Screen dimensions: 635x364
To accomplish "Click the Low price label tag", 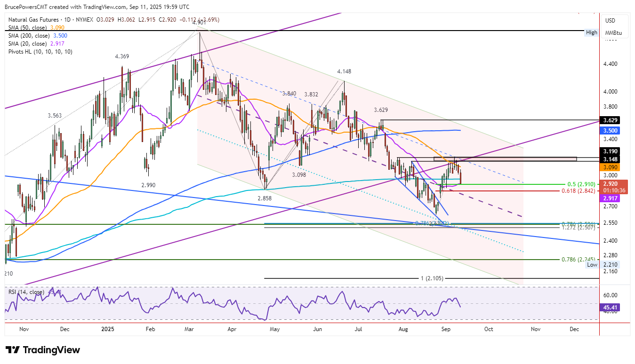I will coord(592,265).
